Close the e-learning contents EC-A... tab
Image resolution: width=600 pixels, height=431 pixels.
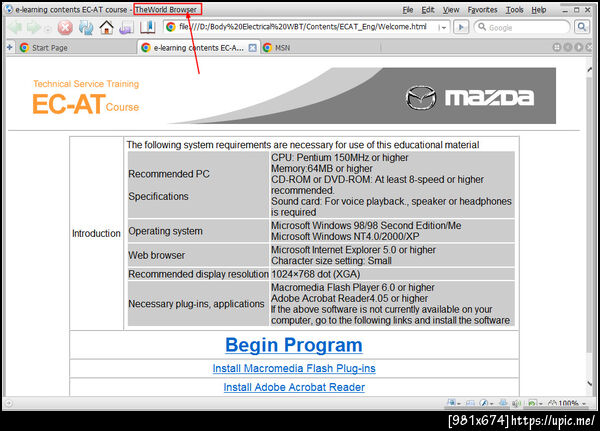(x=253, y=48)
